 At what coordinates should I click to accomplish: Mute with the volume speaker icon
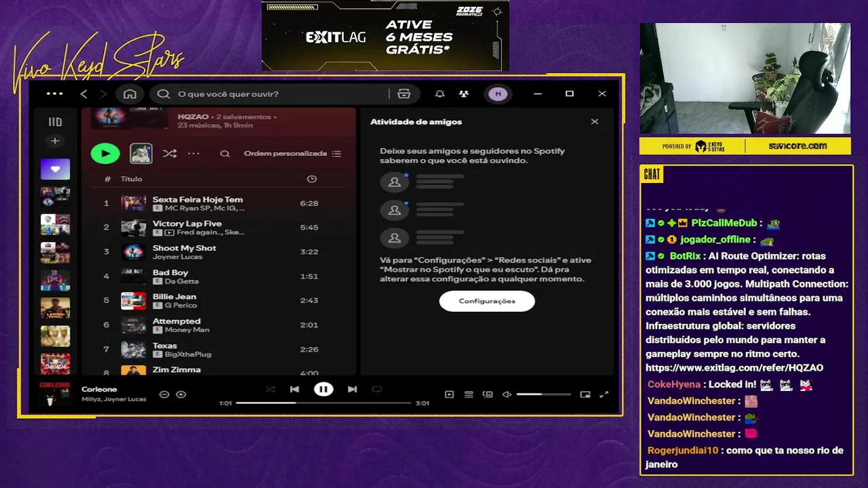507,394
